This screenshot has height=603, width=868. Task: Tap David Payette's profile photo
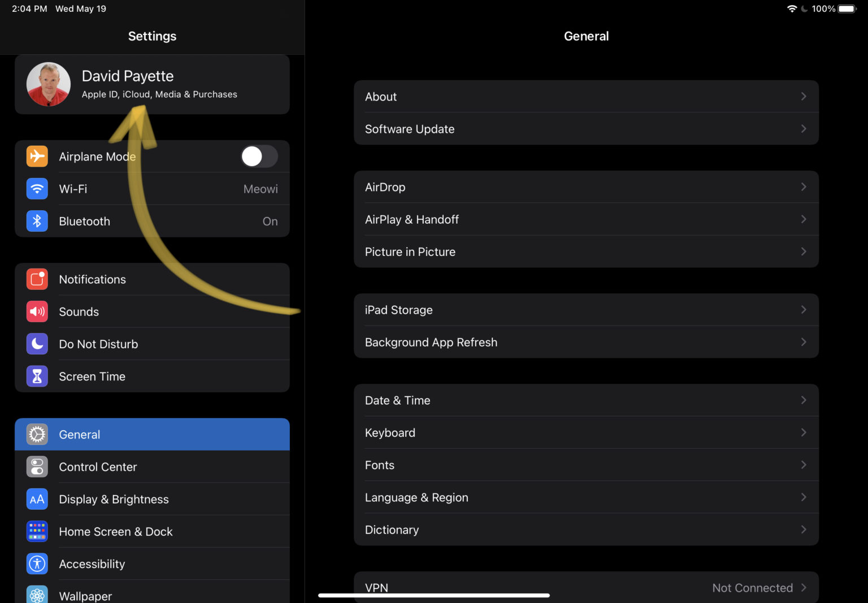point(49,84)
